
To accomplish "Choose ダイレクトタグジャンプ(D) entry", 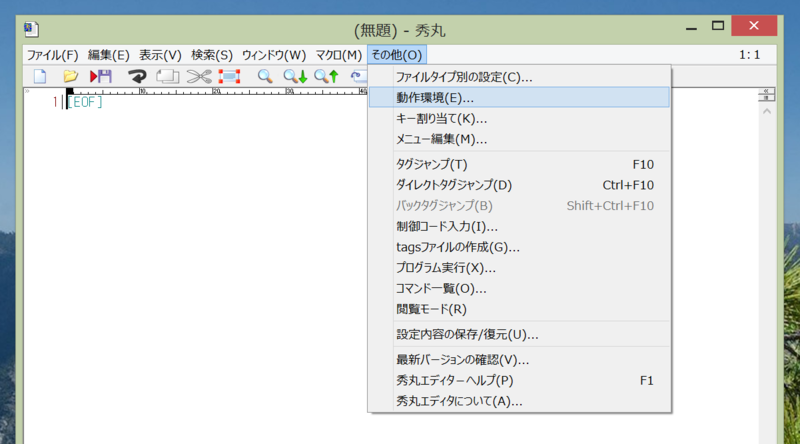I will [x=519, y=185].
